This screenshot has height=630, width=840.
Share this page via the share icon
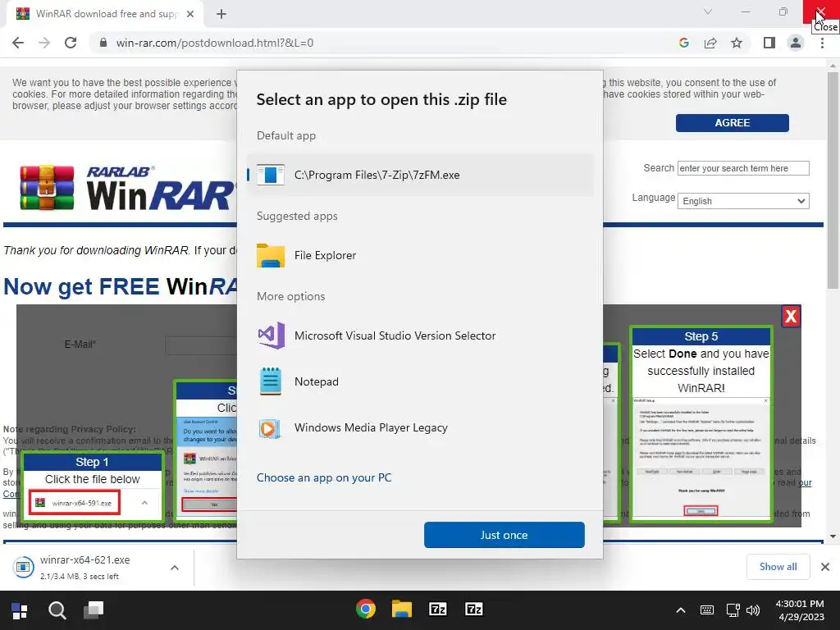tap(710, 43)
